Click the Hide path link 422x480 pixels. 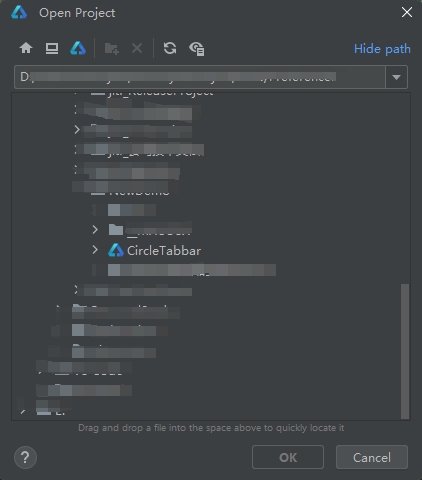tap(382, 49)
